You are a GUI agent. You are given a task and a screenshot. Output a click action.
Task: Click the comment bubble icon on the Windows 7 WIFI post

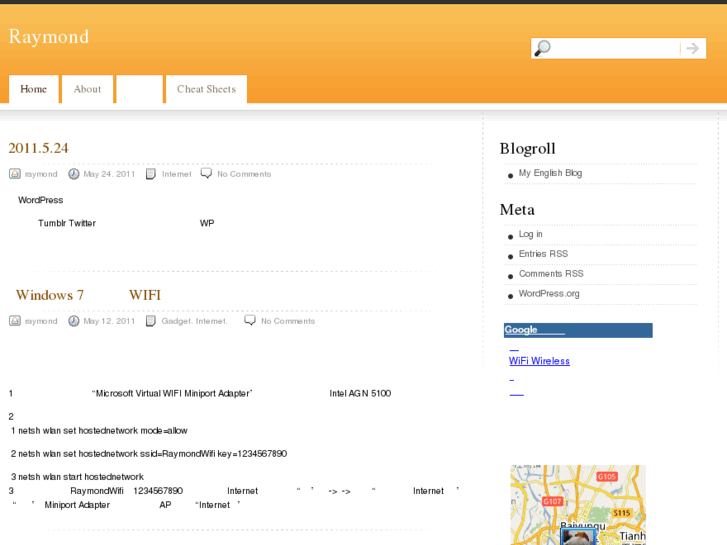tap(250, 320)
